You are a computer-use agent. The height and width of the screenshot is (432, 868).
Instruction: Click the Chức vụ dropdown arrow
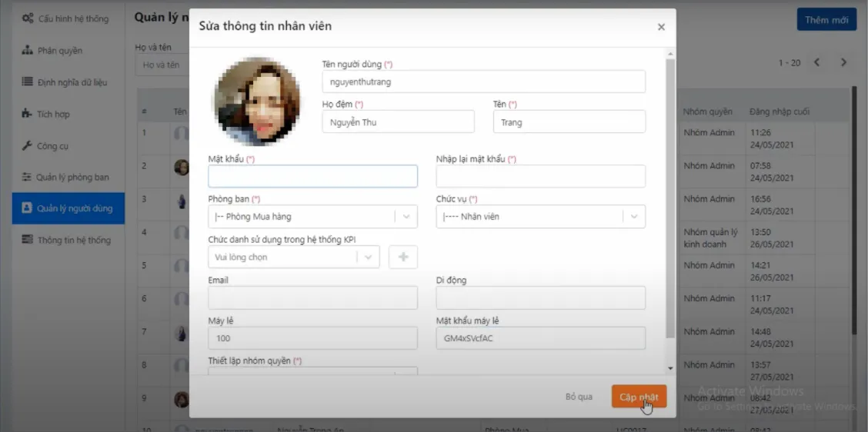(x=634, y=217)
